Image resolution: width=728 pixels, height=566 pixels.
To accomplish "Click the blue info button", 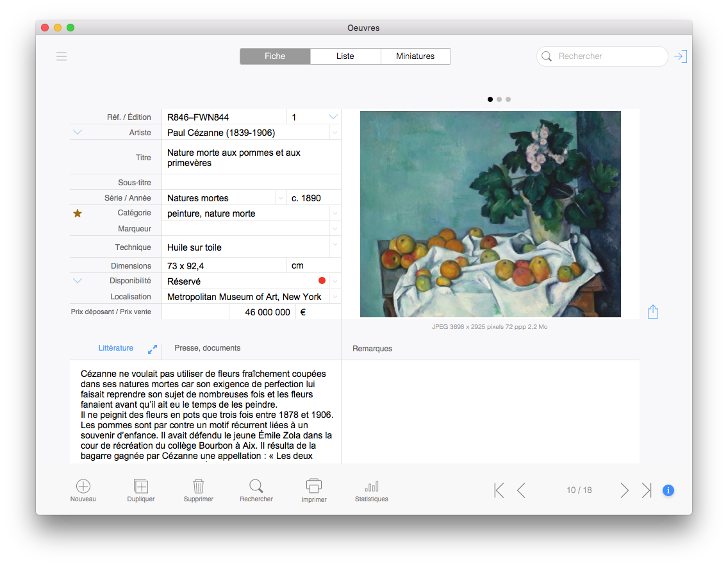I will (668, 490).
